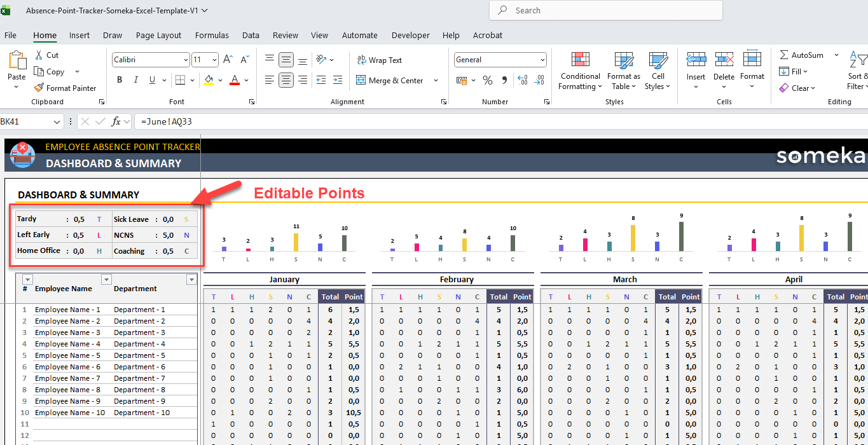Click the AutoSum sigma icon

(x=784, y=55)
